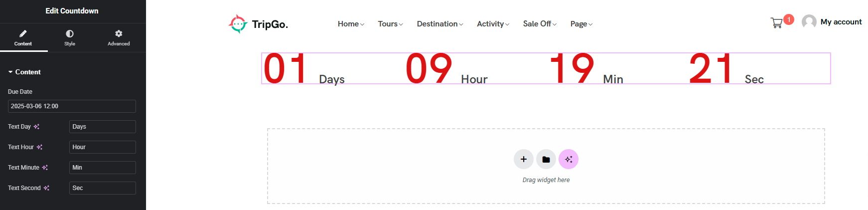This screenshot has height=210, width=868.
Task: Click the plus add-section icon
Action: [524, 159]
